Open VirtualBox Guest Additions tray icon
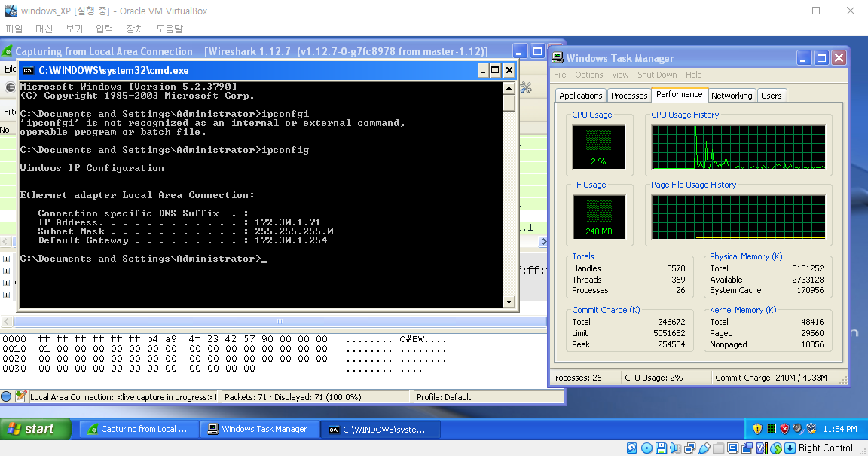868x456 pixels. [811, 429]
